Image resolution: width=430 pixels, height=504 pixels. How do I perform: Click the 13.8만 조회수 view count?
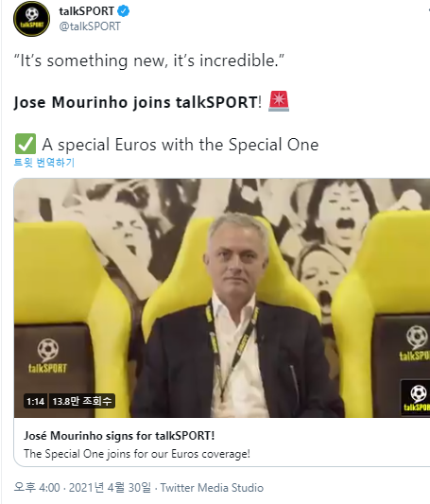point(82,401)
